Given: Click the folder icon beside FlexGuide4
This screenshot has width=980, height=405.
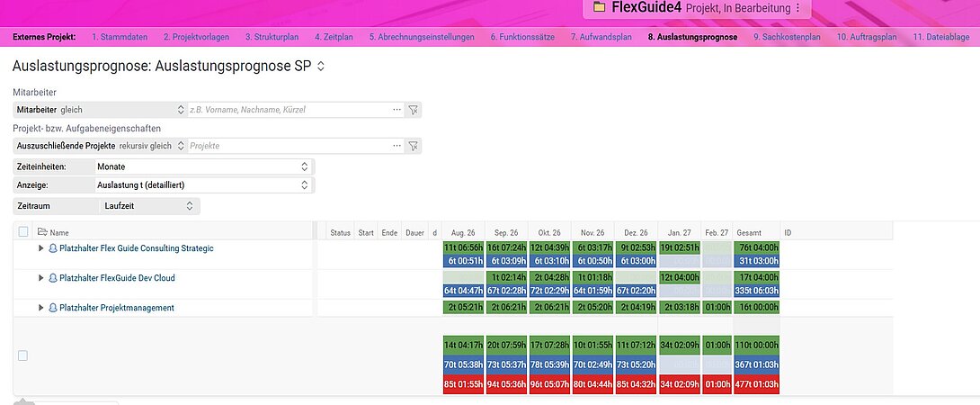Looking at the screenshot, I should pyautogui.click(x=600, y=7).
